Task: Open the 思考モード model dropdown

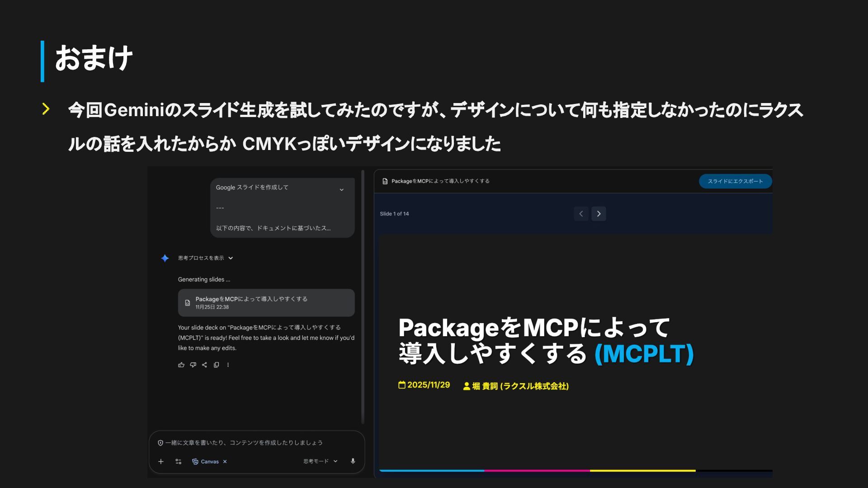Action: pyautogui.click(x=320, y=461)
